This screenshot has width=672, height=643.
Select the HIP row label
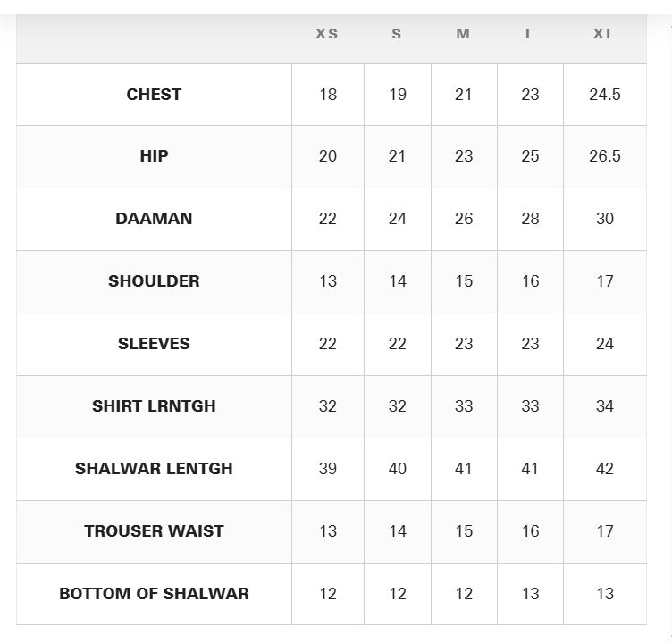[x=154, y=156]
